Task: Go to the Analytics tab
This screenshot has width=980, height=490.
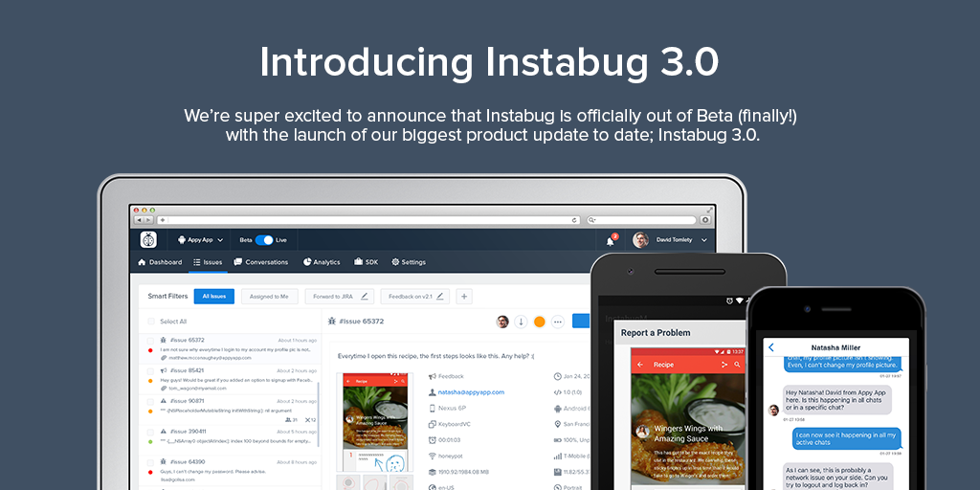Action: pos(322,262)
